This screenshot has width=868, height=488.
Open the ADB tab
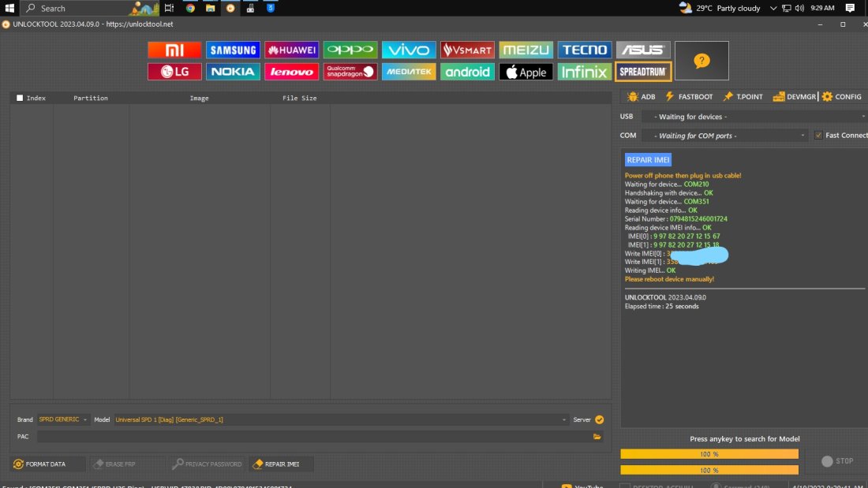(641, 97)
